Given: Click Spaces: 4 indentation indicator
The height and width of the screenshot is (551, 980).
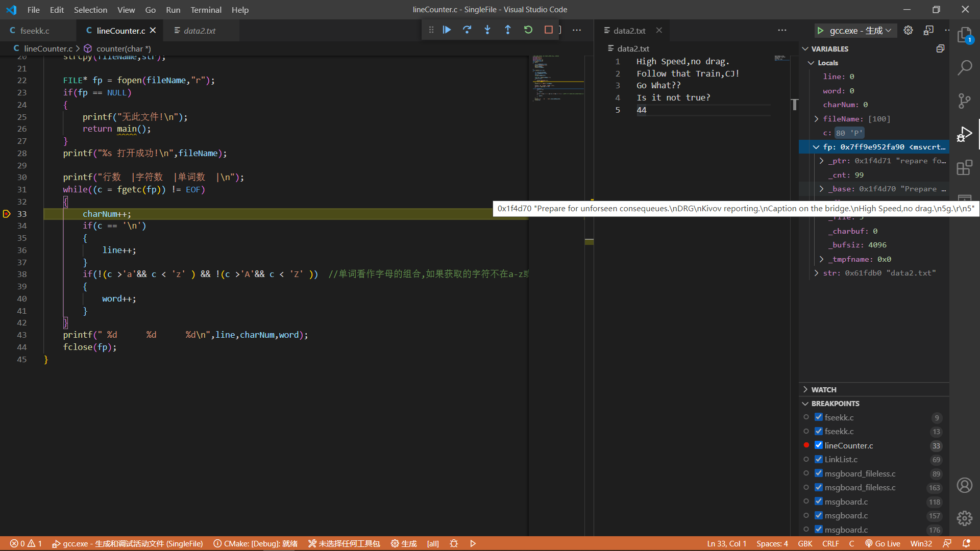Looking at the screenshot, I should click(772, 544).
